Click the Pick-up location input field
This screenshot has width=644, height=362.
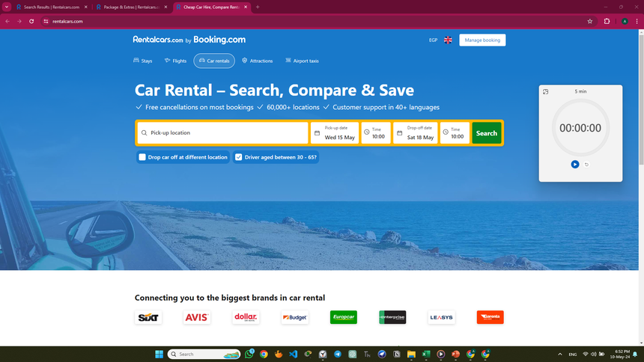(x=222, y=133)
